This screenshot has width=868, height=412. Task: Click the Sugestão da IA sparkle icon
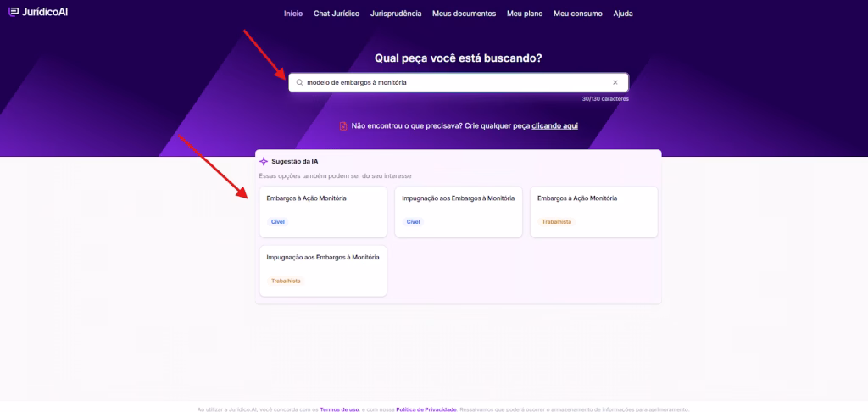point(264,162)
